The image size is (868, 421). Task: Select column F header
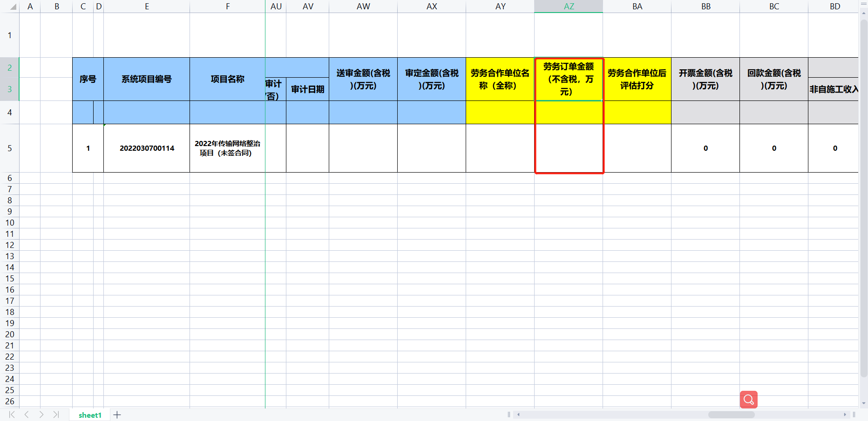pos(228,7)
